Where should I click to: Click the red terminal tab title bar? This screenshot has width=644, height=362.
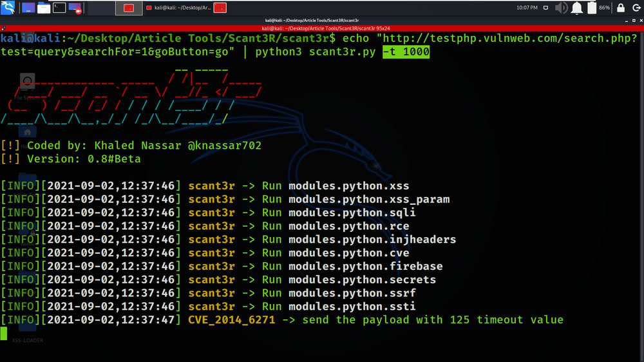click(x=326, y=28)
